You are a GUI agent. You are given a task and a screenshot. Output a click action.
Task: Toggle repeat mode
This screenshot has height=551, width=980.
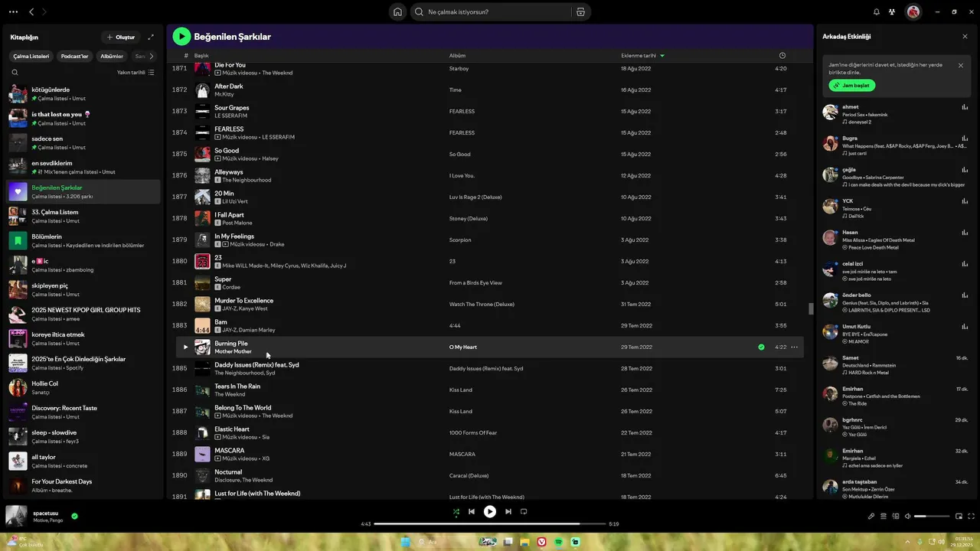pos(524,511)
